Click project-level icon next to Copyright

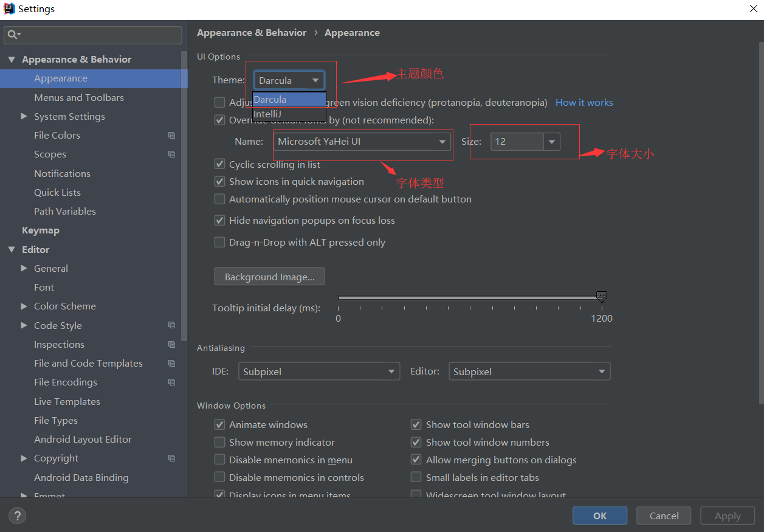coord(171,458)
